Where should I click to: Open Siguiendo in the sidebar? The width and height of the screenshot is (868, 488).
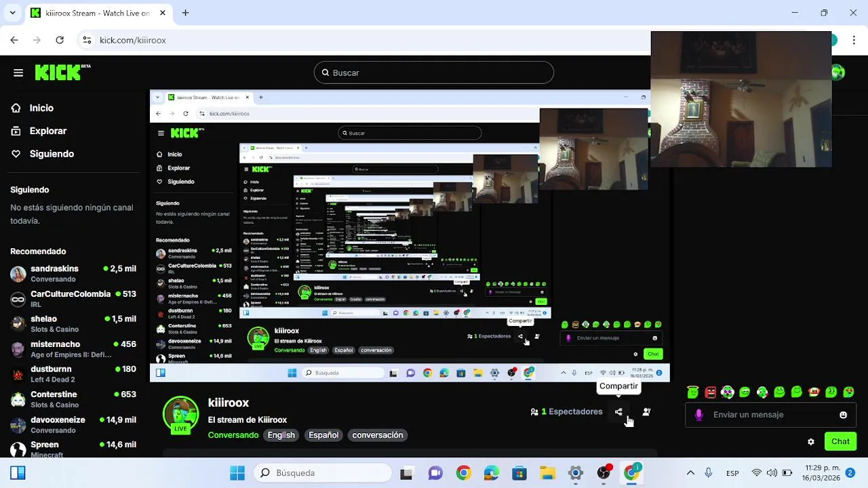52,154
